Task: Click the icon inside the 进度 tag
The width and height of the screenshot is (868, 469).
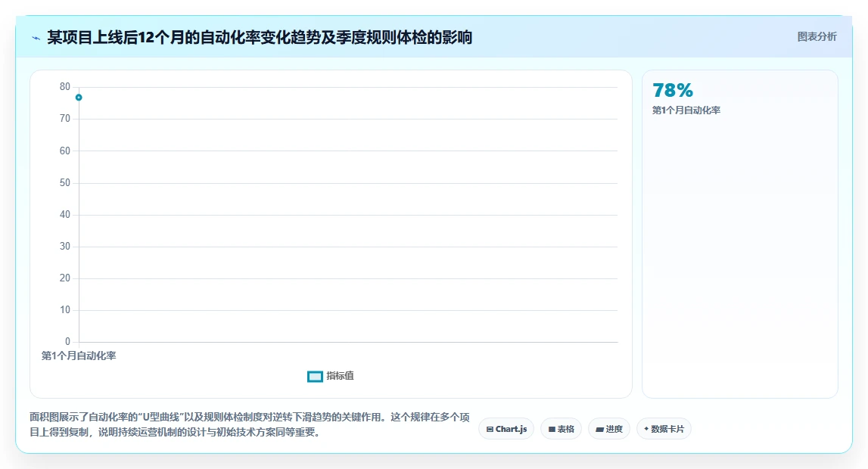Action: click(x=599, y=429)
